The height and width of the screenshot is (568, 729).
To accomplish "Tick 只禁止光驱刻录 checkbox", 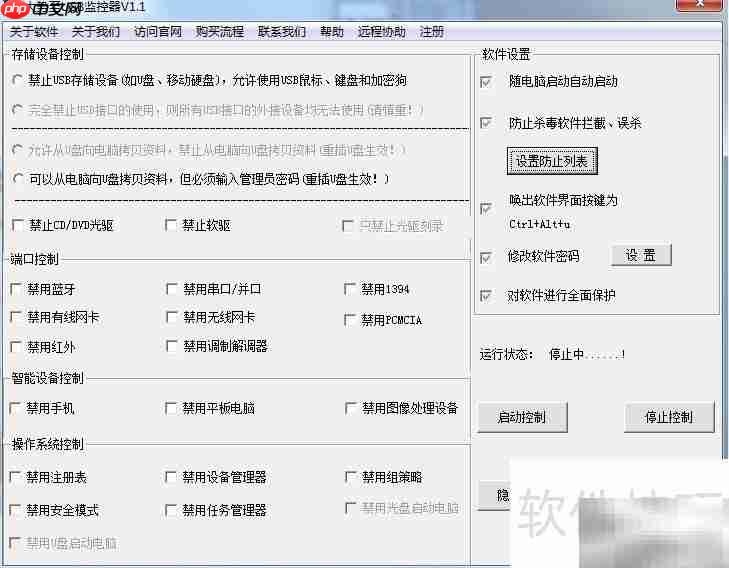I will tap(348, 226).
